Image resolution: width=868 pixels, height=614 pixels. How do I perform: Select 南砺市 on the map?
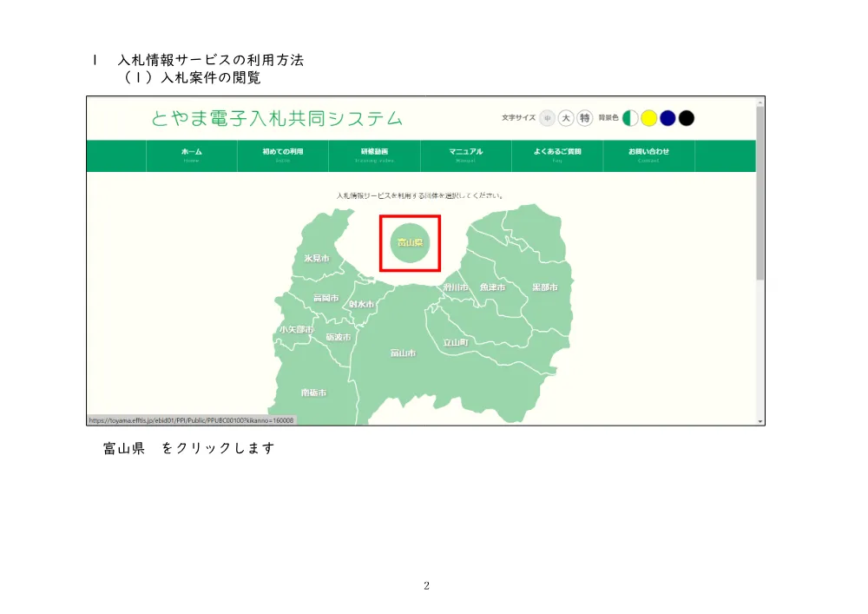tap(314, 393)
